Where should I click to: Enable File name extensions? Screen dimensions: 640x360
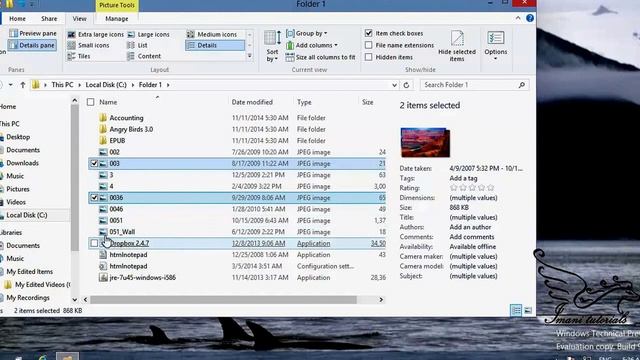(369, 45)
